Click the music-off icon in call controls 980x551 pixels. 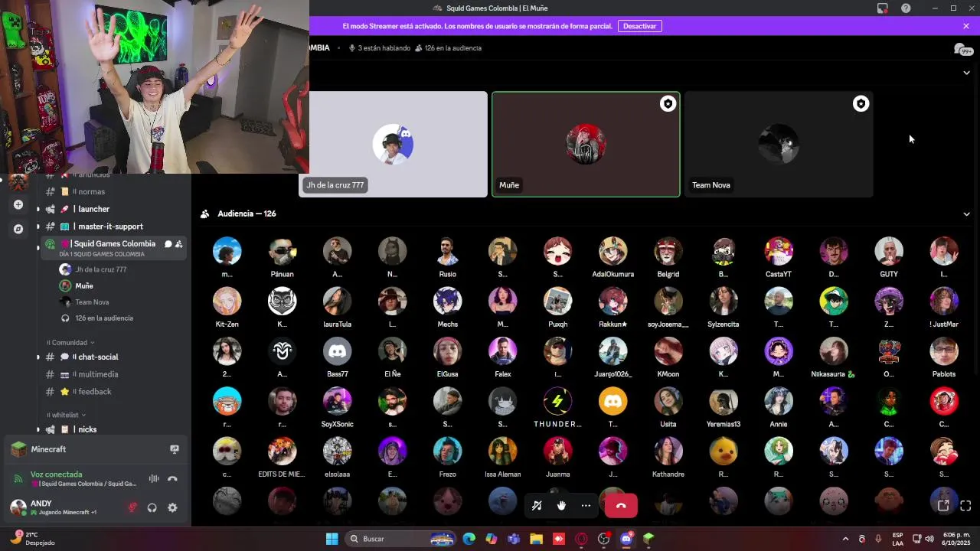[537, 506]
